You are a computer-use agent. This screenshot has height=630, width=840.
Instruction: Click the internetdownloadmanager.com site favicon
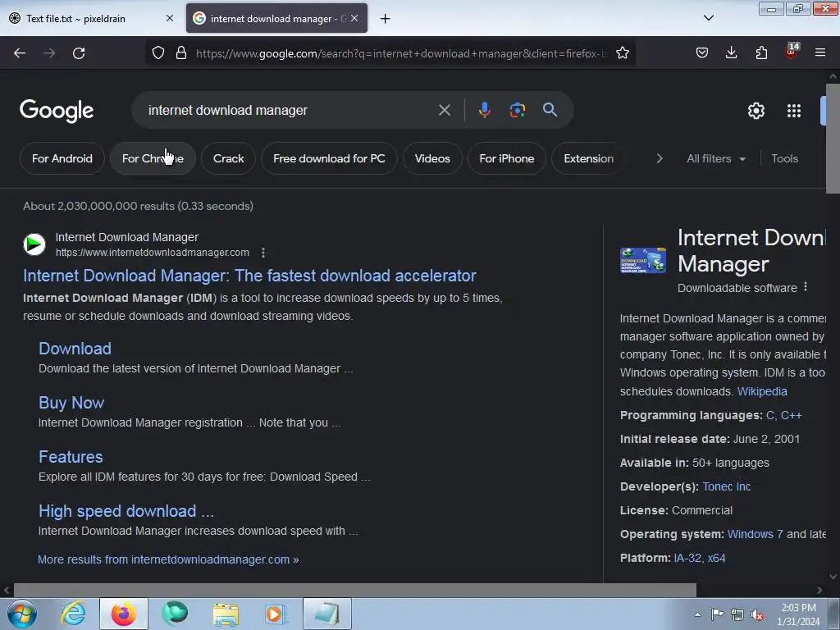tap(34, 244)
